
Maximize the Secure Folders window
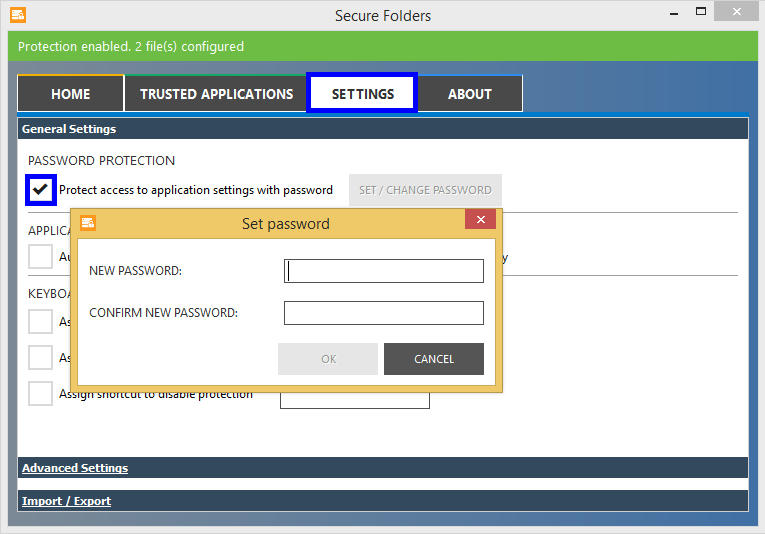(x=701, y=12)
